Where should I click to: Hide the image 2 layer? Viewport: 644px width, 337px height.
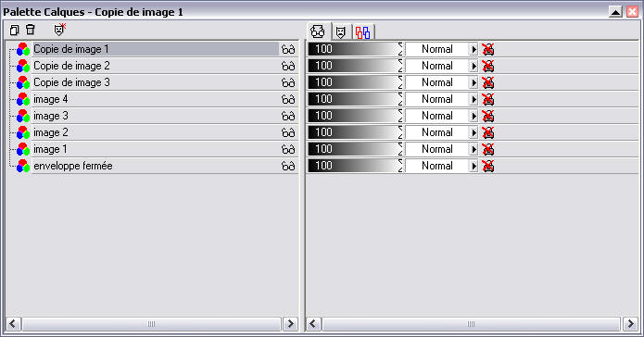(288, 133)
